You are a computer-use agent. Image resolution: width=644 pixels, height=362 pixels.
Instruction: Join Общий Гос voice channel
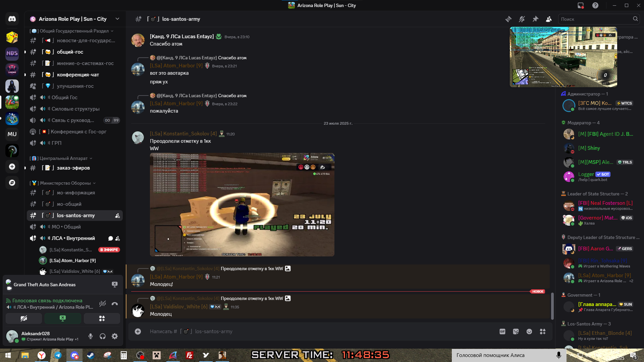[x=75, y=98]
